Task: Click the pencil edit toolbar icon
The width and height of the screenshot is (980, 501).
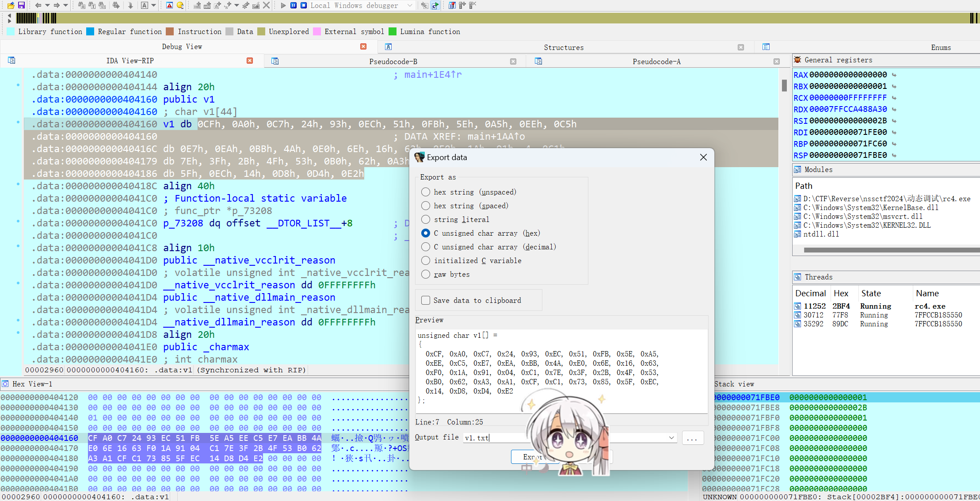Action: [256, 5]
